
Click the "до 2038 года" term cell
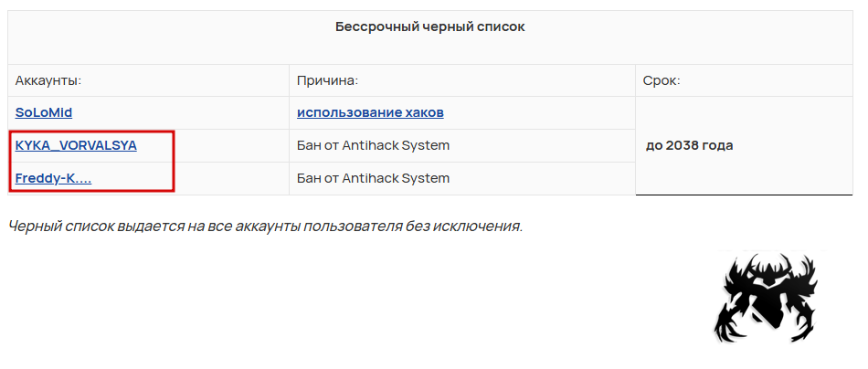[689, 145]
